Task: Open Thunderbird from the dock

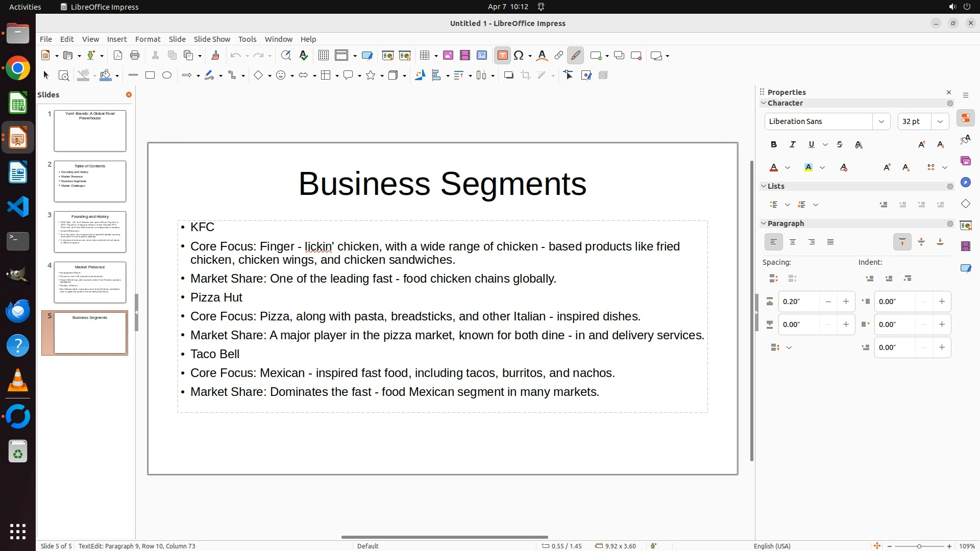Action: [18, 311]
